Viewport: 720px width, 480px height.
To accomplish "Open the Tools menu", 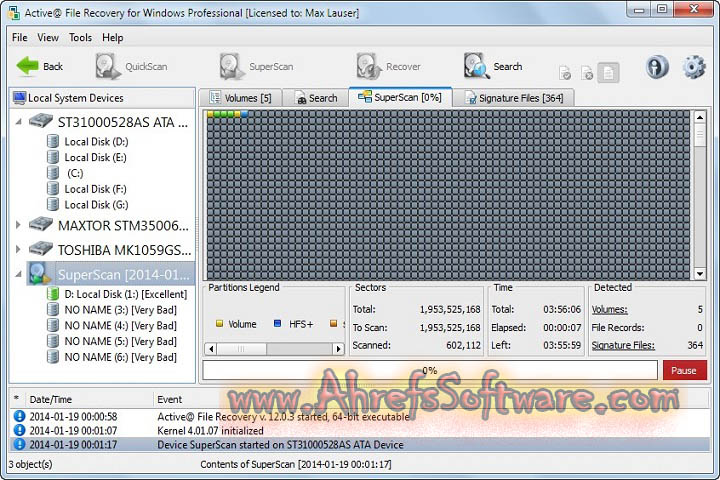I will coord(80,37).
